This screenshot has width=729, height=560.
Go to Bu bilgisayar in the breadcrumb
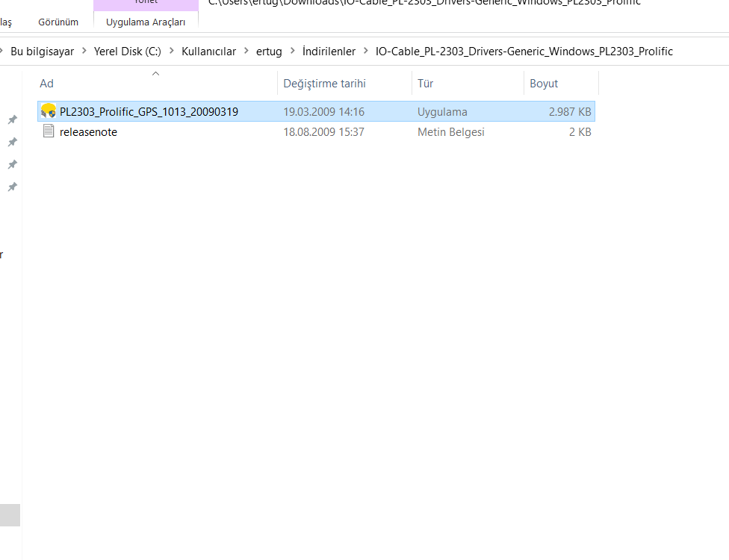(43, 51)
